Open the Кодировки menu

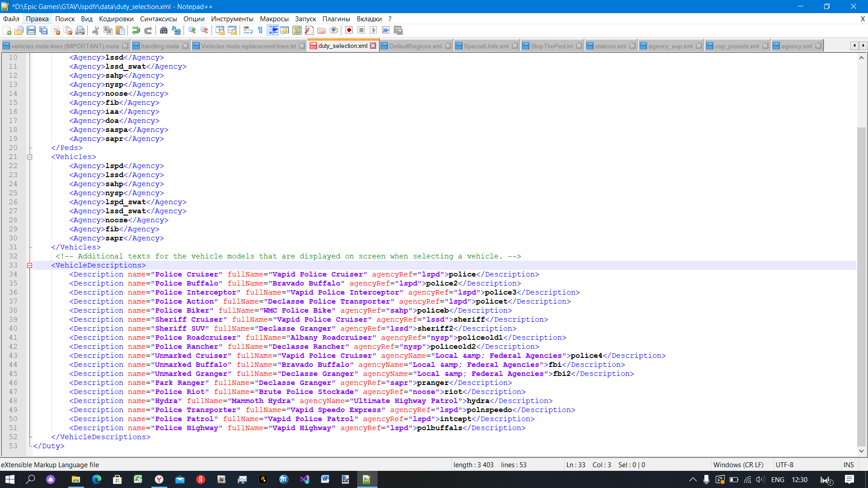[116, 19]
